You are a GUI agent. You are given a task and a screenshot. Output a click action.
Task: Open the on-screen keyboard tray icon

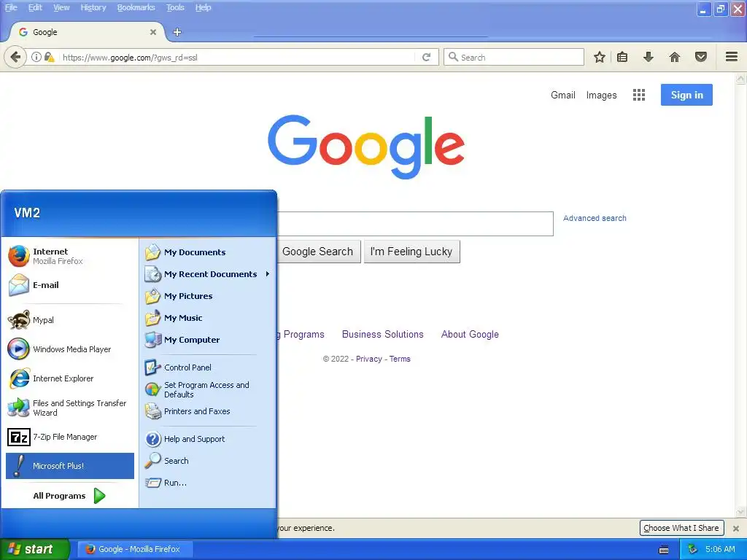[x=664, y=550]
